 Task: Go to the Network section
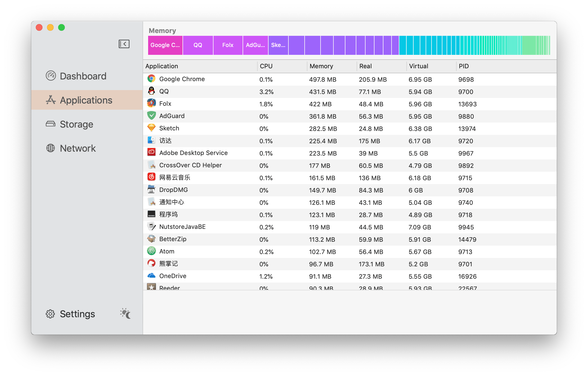click(78, 148)
